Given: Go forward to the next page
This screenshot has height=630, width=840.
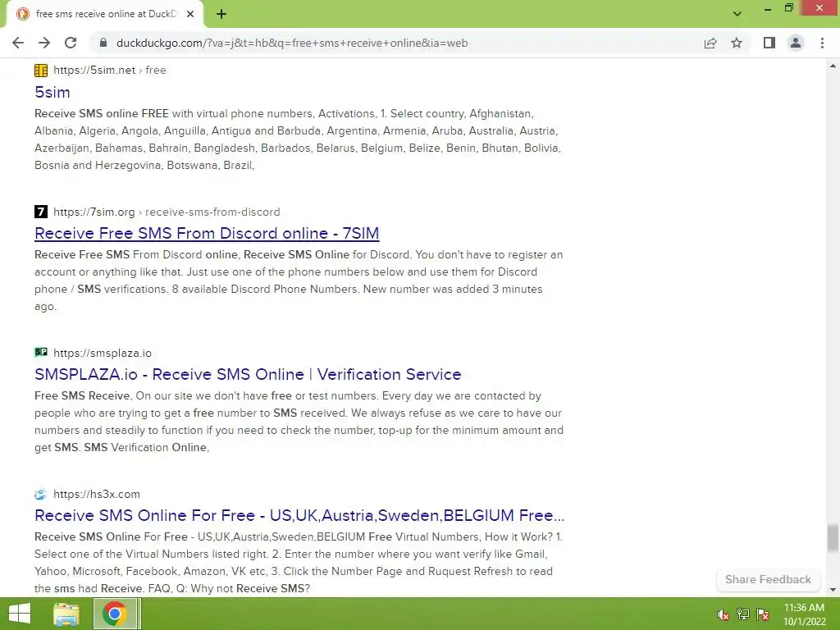Looking at the screenshot, I should [x=44, y=43].
